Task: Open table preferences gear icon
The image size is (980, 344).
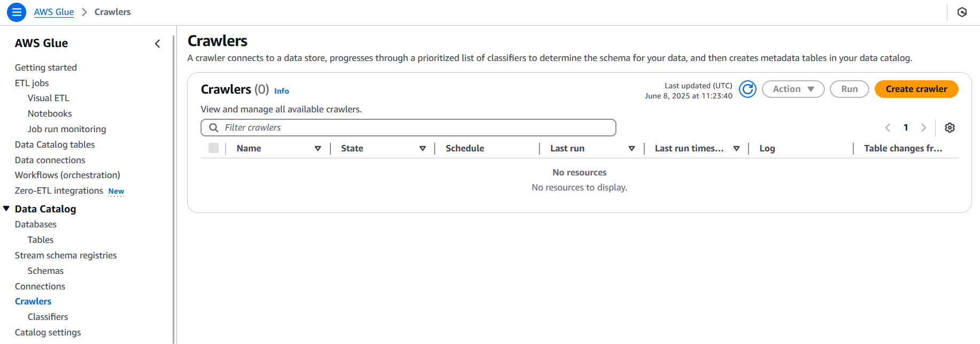Action: [x=950, y=127]
